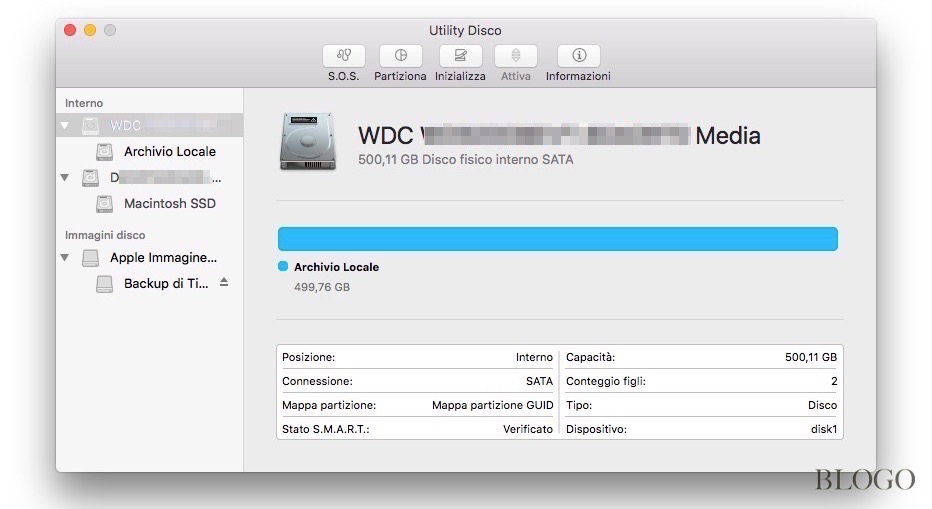932x509 pixels.
Task: Click the Inizializza erase icon
Action: point(460,56)
